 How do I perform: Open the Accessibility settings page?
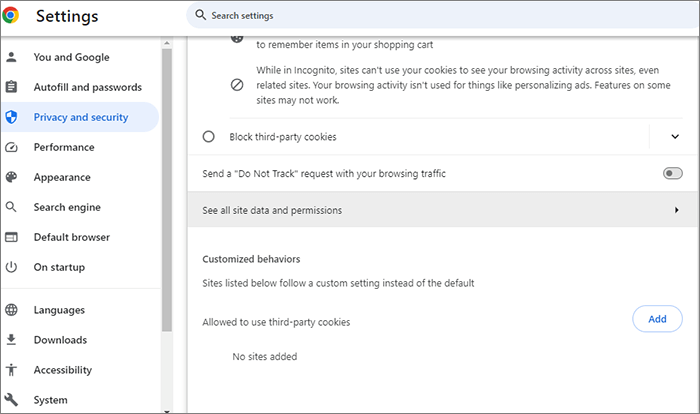point(63,370)
